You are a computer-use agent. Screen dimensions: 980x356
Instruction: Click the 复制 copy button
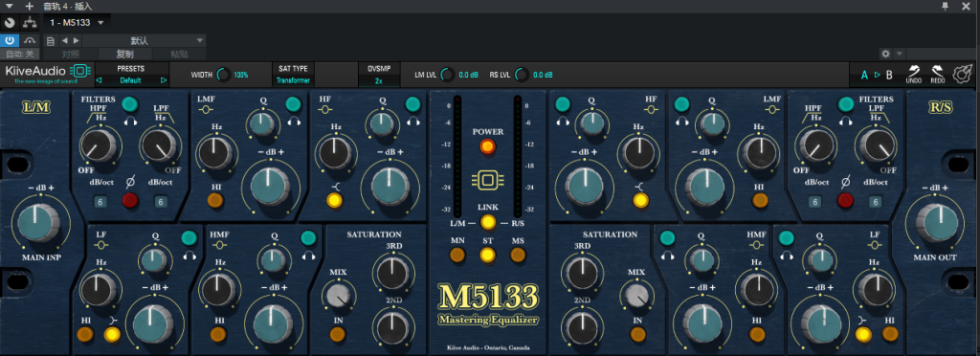[125, 55]
